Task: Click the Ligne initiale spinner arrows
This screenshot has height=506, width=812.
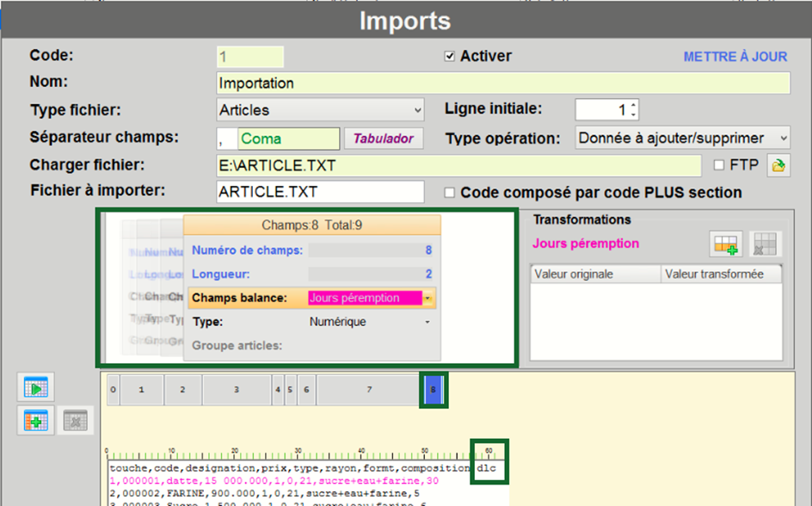Action: pyautogui.click(x=633, y=110)
